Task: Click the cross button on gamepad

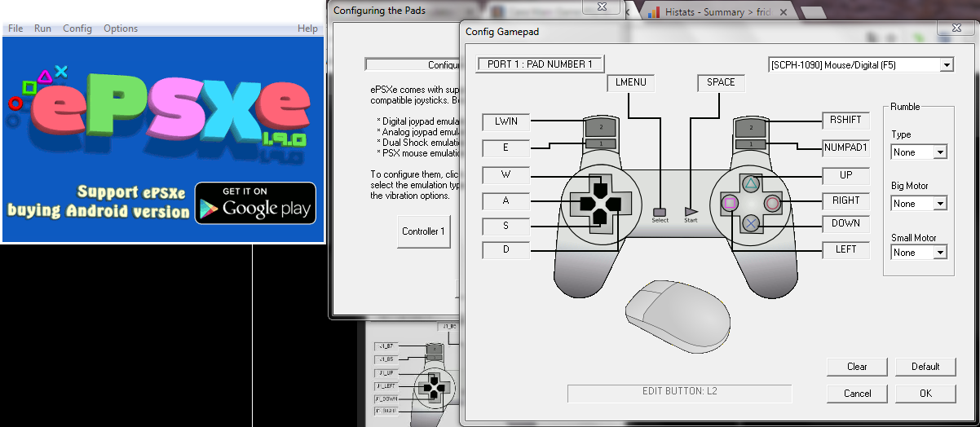Action: (x=752, y=222)
